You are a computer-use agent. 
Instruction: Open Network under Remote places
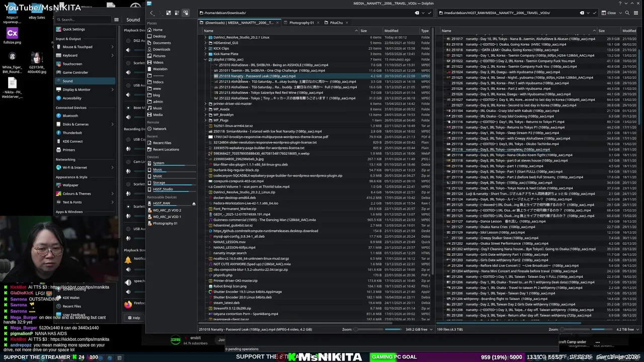tap(159, 129)
